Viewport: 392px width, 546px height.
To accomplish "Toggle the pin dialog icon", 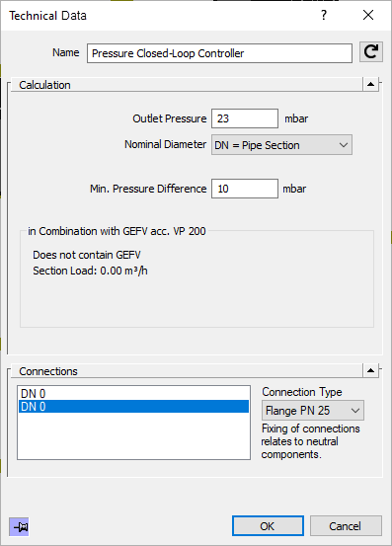I will pos(19,527).
